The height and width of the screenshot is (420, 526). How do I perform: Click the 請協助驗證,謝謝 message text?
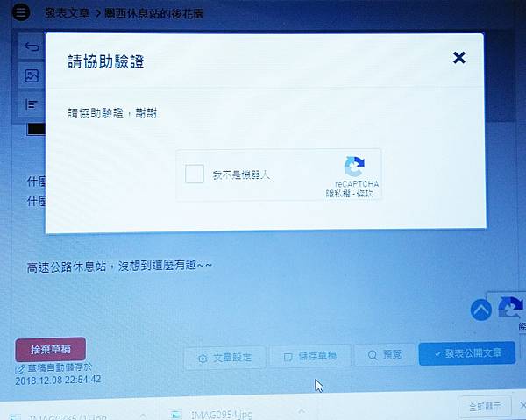coord(112,113)
